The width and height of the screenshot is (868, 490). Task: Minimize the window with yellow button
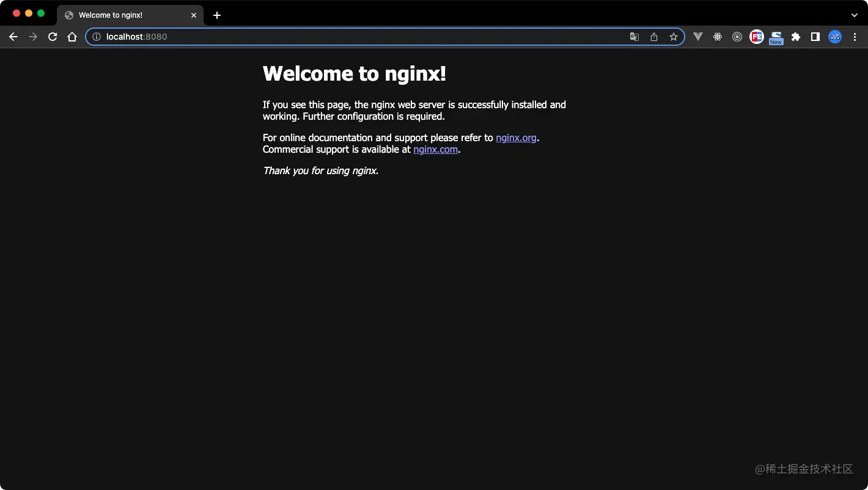29,13
